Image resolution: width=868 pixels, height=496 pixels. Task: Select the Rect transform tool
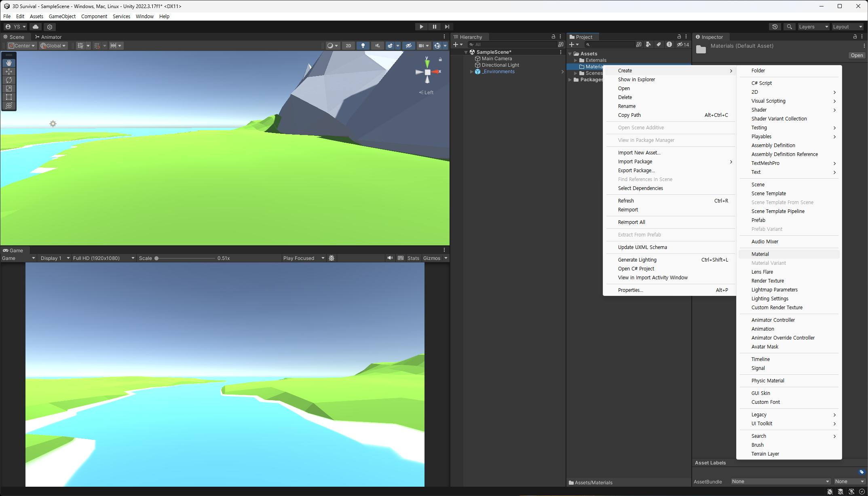9,97
